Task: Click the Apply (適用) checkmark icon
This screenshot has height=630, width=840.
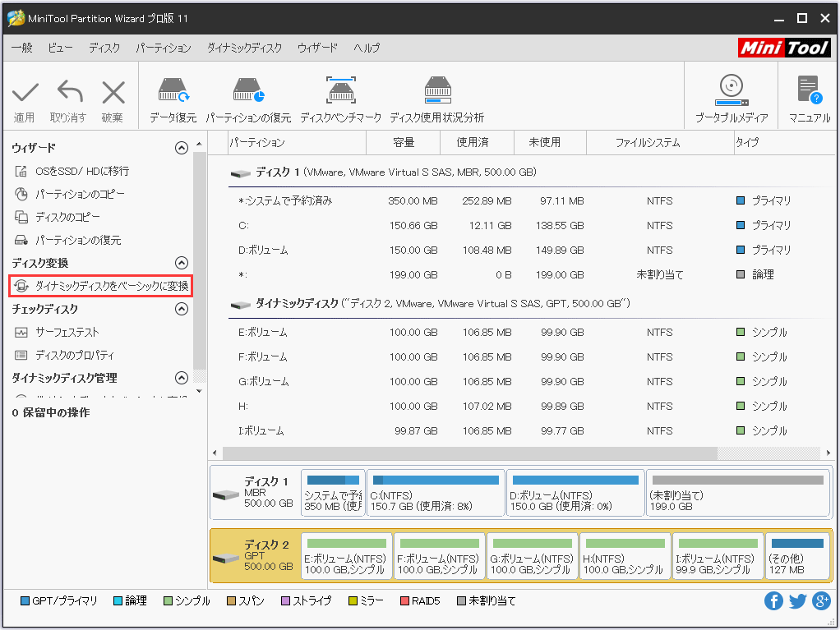Action: pos(25,93)
